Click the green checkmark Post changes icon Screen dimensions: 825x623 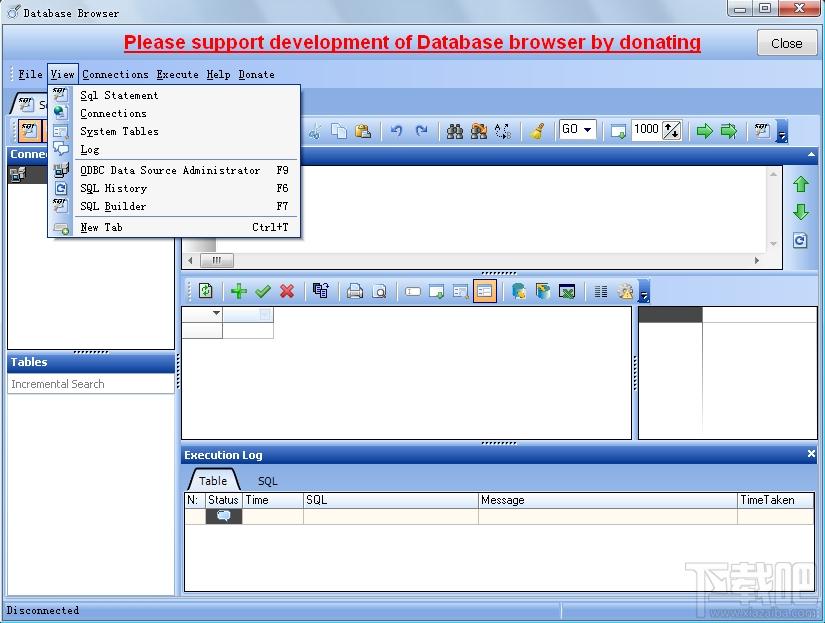(x=263, y=290)
